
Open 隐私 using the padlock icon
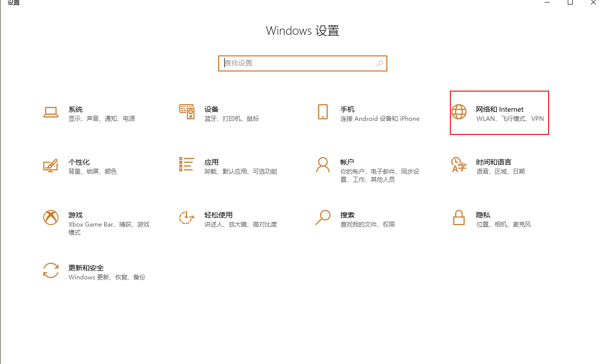[x=459, y=217]
